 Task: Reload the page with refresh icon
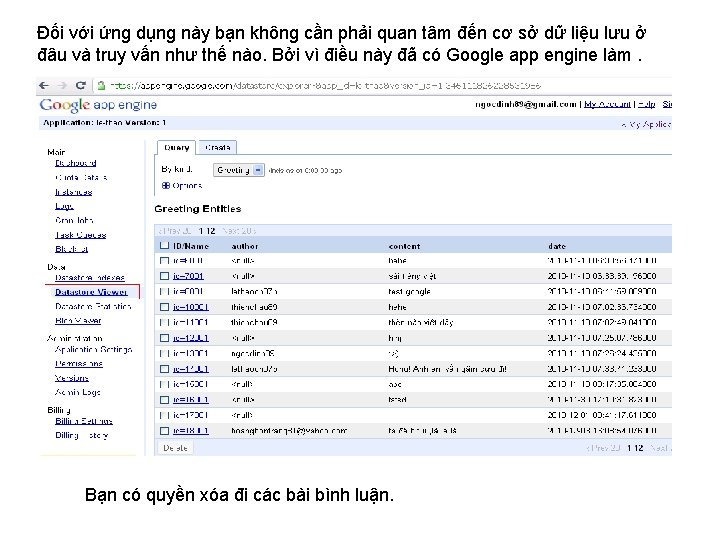[x=81, y=85]
